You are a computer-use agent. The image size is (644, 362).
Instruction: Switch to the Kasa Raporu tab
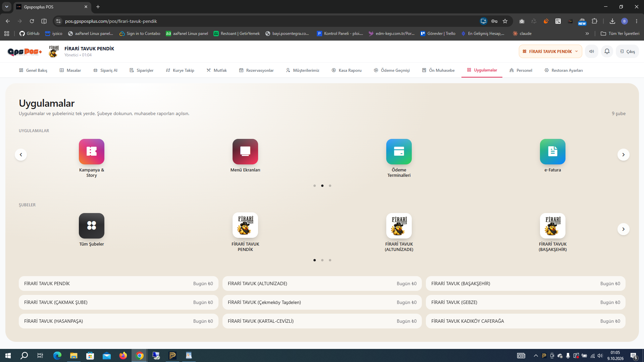tap(346, 70)
